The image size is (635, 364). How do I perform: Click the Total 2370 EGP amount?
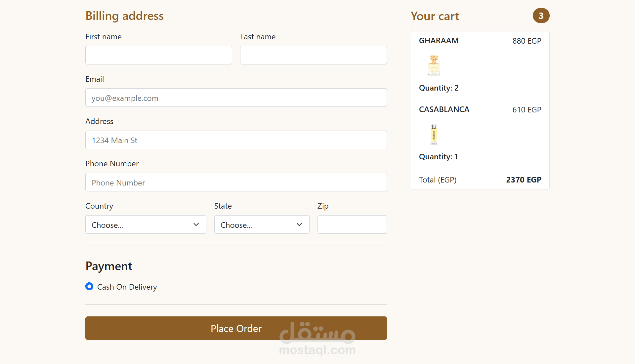coord(523,180)
